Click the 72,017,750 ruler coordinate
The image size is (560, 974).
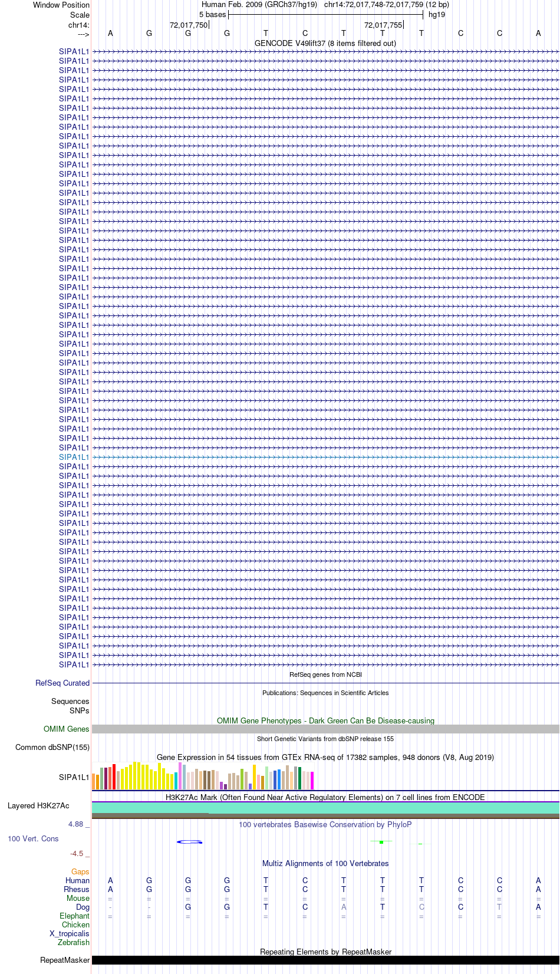[x=189, y=25]
